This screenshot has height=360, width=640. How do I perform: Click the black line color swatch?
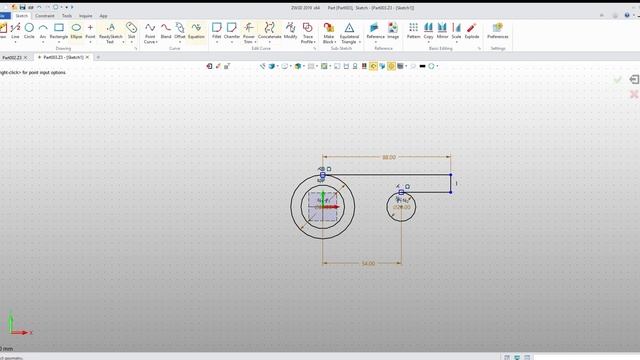click(422, 66)
